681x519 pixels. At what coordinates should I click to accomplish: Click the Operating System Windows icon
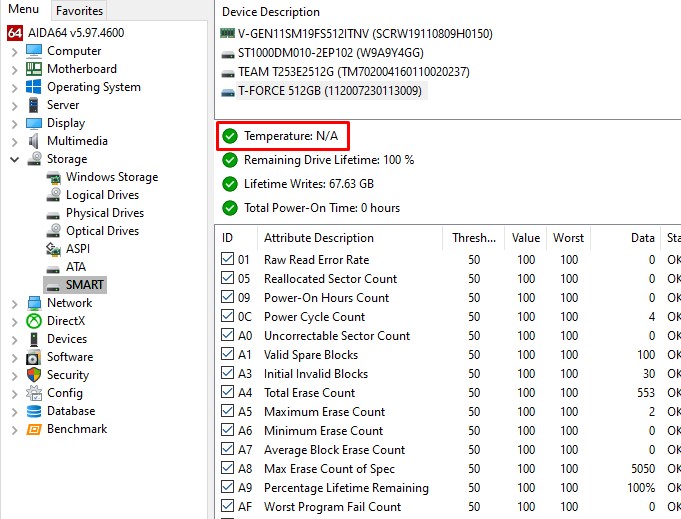[x=34, y=87]
